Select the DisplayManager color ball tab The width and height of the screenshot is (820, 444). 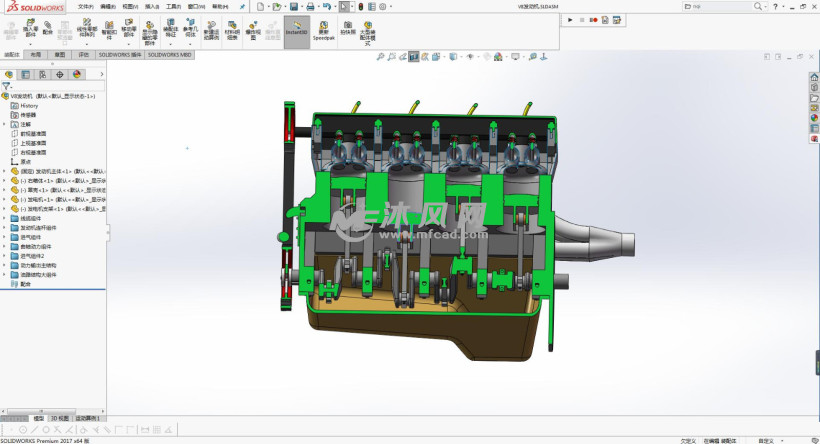(76, 74)
